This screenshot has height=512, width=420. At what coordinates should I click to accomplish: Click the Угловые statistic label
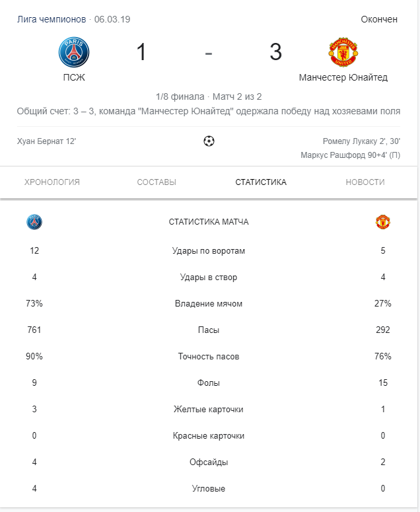point(209,489)
